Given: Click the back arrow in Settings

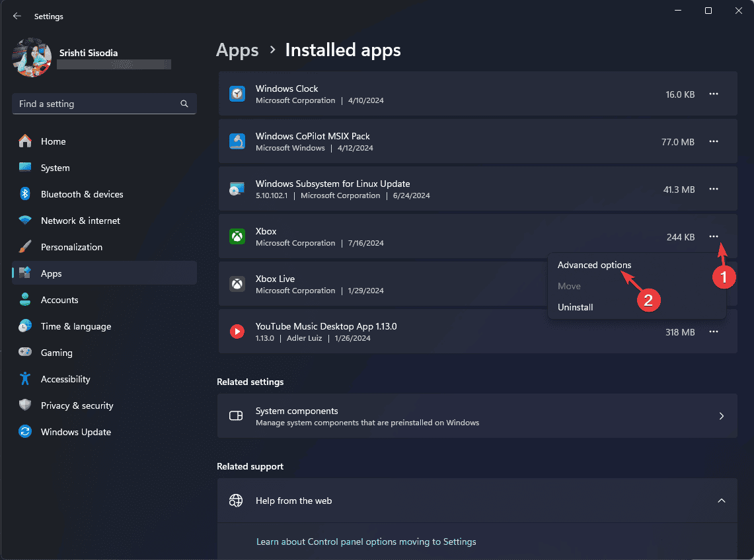Looking at the screenshot, I should tap(17, 16).
